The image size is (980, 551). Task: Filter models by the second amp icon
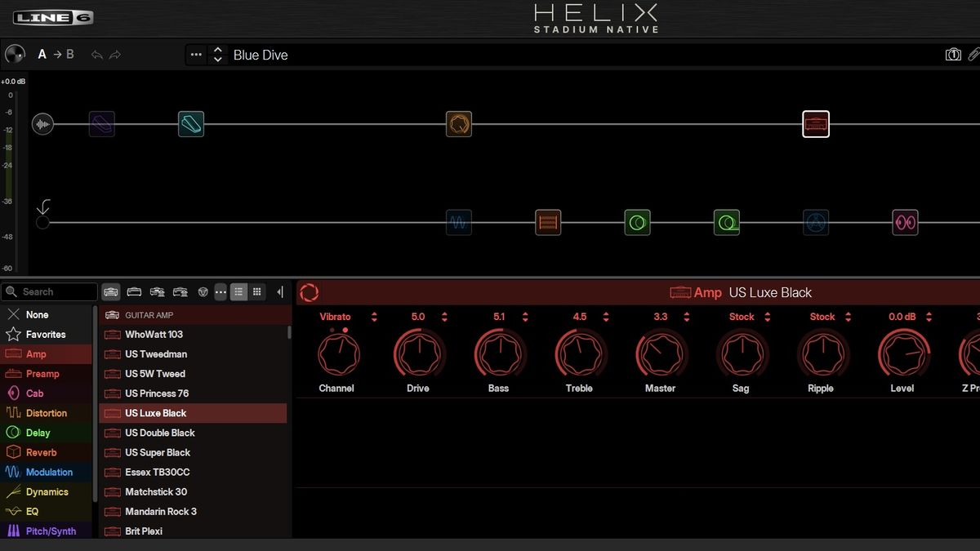(135, 291)
